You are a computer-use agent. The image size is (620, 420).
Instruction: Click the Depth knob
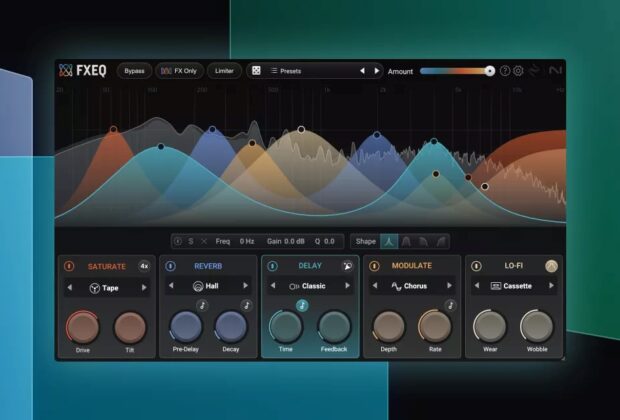(389, 327)
